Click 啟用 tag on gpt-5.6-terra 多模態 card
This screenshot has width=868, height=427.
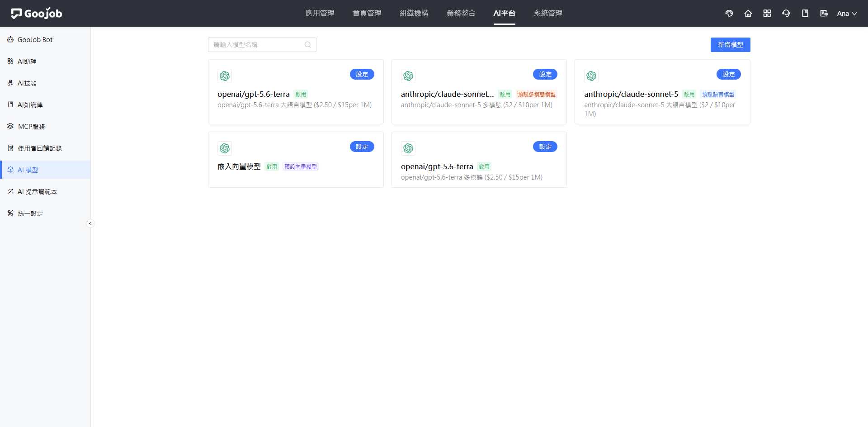[484, 167]
